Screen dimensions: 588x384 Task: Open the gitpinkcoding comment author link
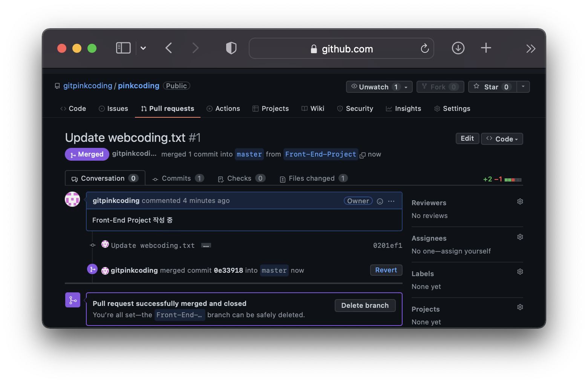(116, 201)
